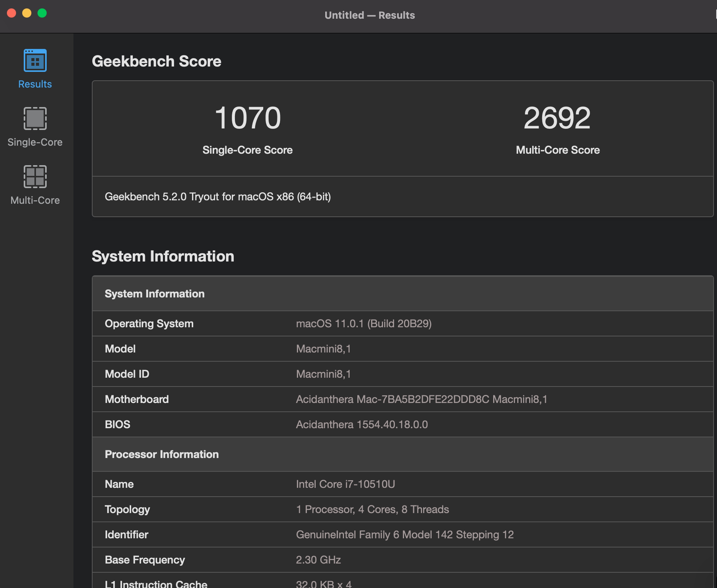Click the "Untitled — Results" window title
Image resolution: width=717 pixels, height=588 pixels.
pos(370,15)
